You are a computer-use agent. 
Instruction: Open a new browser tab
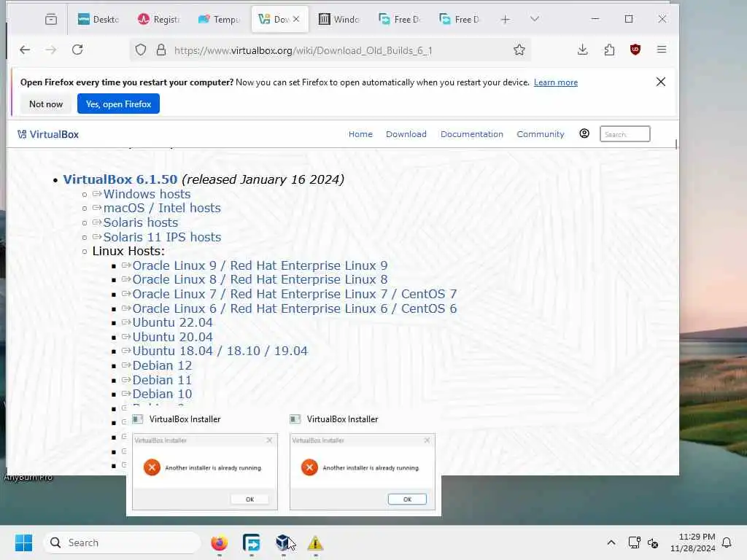[x=505, y=19]
